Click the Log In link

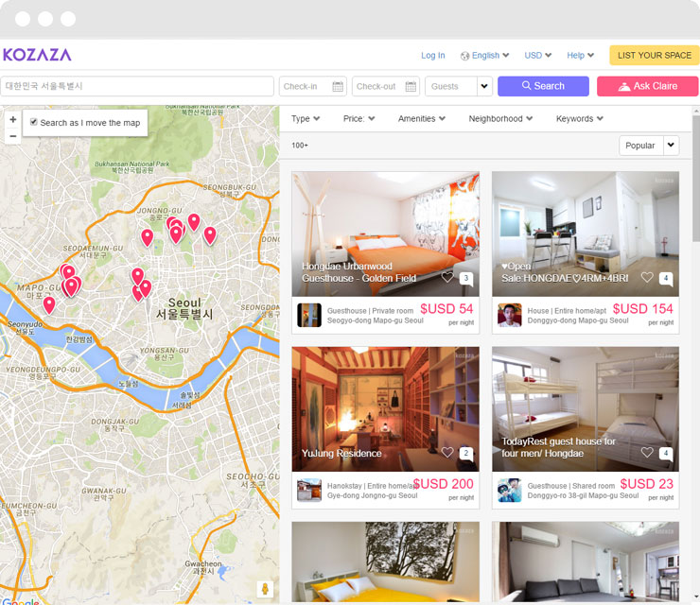pyautogui.click(x=432, y=56)
